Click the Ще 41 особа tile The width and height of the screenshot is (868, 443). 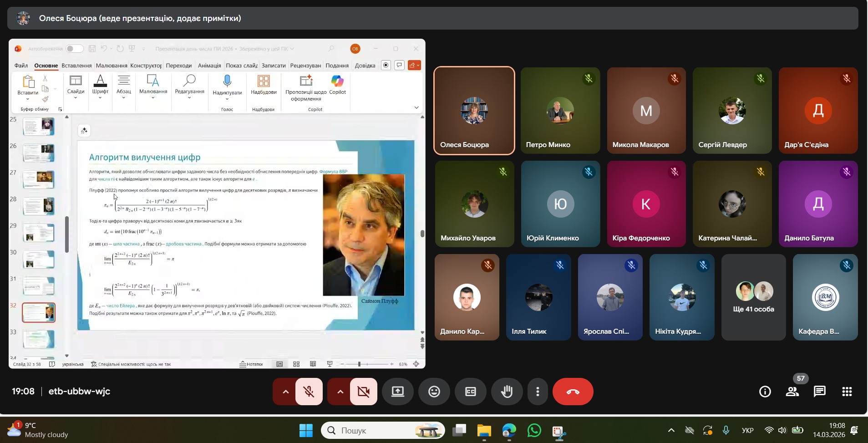pos(753,297)
